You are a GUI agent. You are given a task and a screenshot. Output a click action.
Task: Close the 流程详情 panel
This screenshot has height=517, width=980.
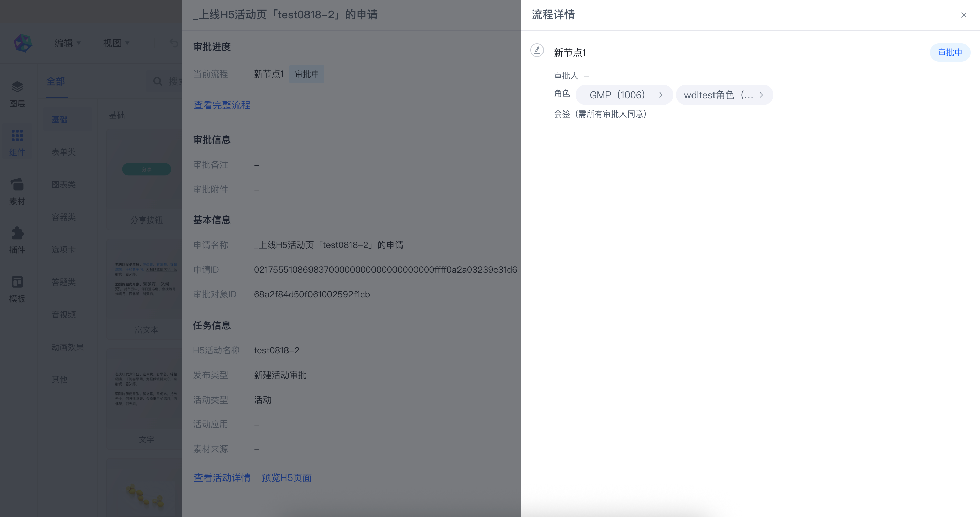click(x=963, y=15)
